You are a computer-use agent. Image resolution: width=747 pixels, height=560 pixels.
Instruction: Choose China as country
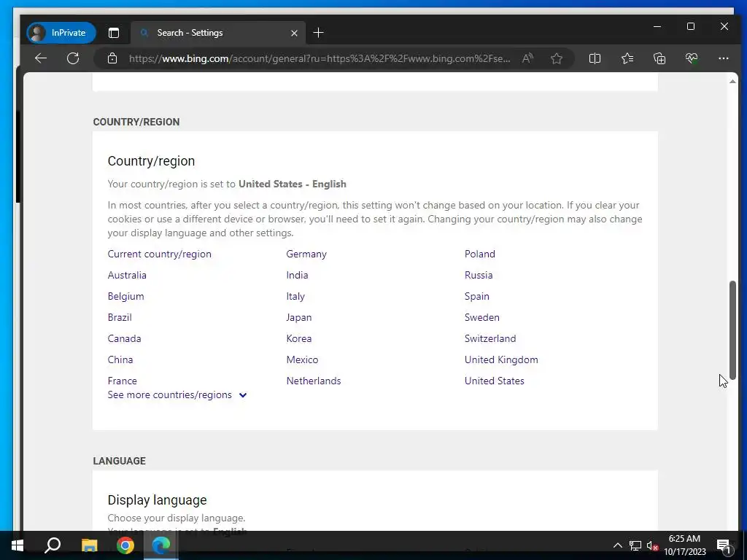coord(120,359)
